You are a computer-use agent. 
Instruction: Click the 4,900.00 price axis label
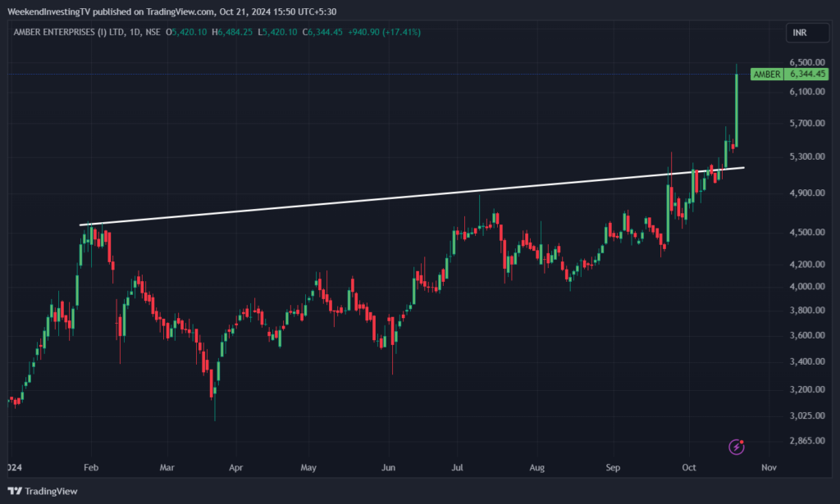(807, 193)
